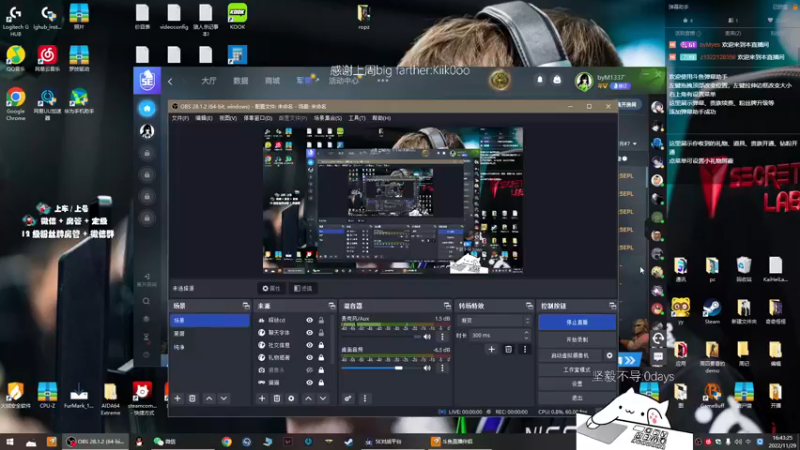Open the OBS 场景集合(S) menu
Image resolution: width=800 pixels, height=450 pixels.
pyautogui.click(x=328, y=118)
